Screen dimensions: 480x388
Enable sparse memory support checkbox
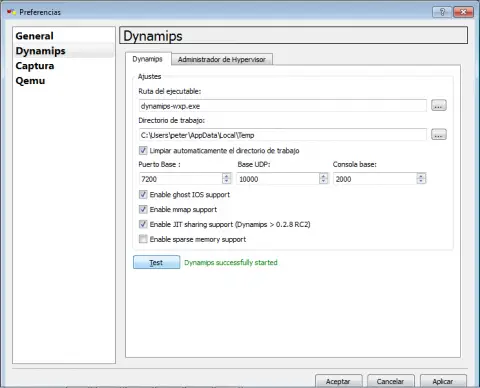pyautogui.click(x=143, y=239)
